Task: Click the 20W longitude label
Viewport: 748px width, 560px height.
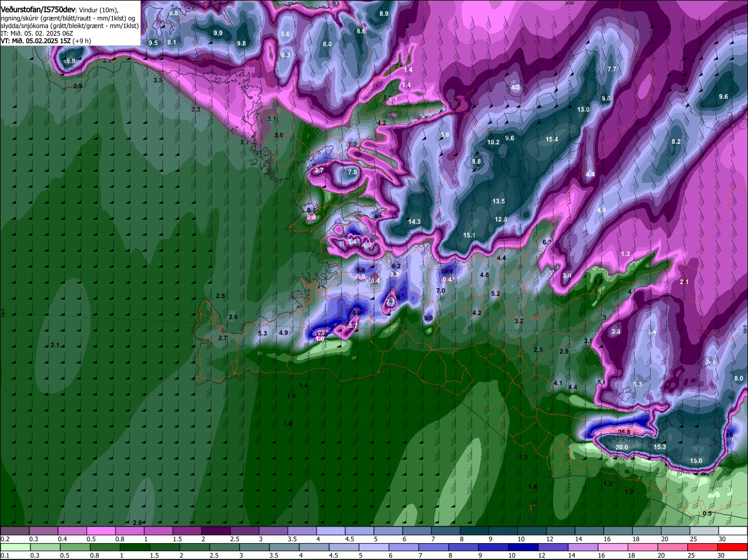Action: (x=570, y=3)
